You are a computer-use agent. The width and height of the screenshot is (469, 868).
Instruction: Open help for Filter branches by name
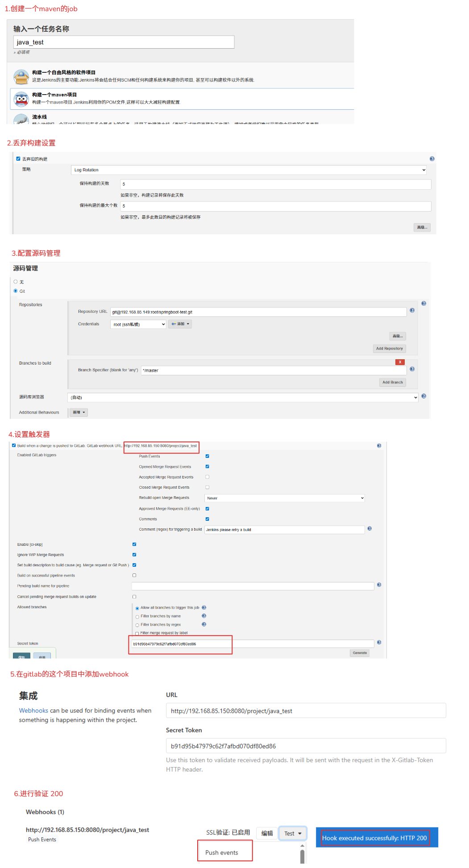pyautogui.click(x=204, y=616)
